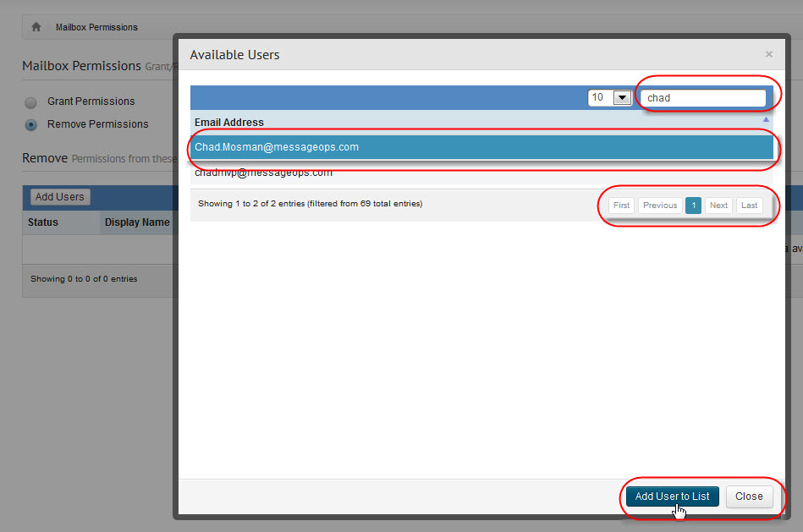Select the Grant Permissions radio button
This screenshot has height=532, width=803.
(30, 101)
